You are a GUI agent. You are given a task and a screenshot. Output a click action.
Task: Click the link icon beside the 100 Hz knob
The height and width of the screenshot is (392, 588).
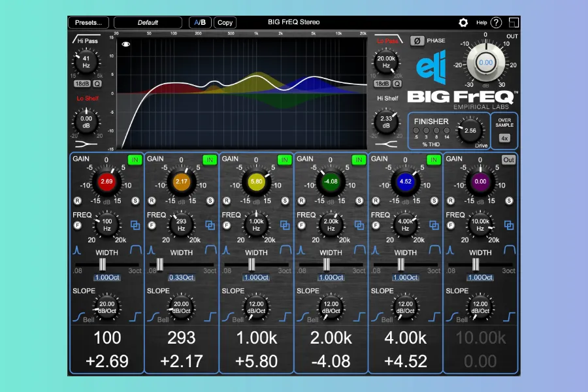[x=137, y=225]
